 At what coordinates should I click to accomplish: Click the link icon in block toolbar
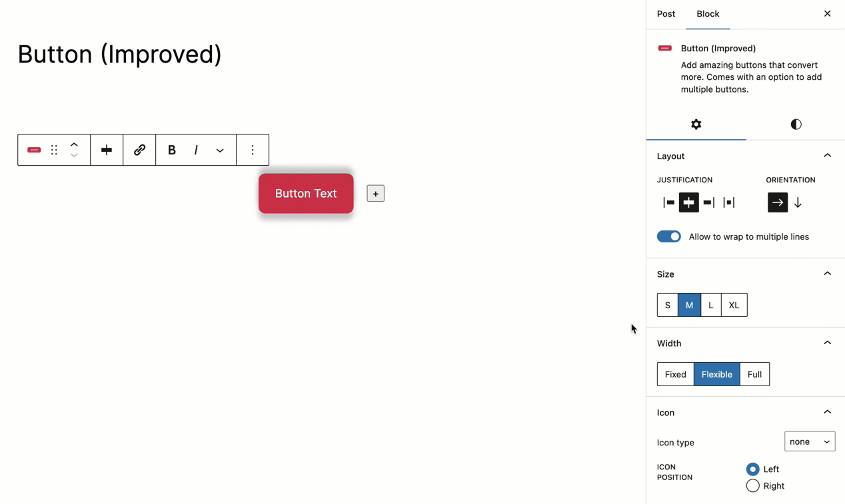click(139, 150)
